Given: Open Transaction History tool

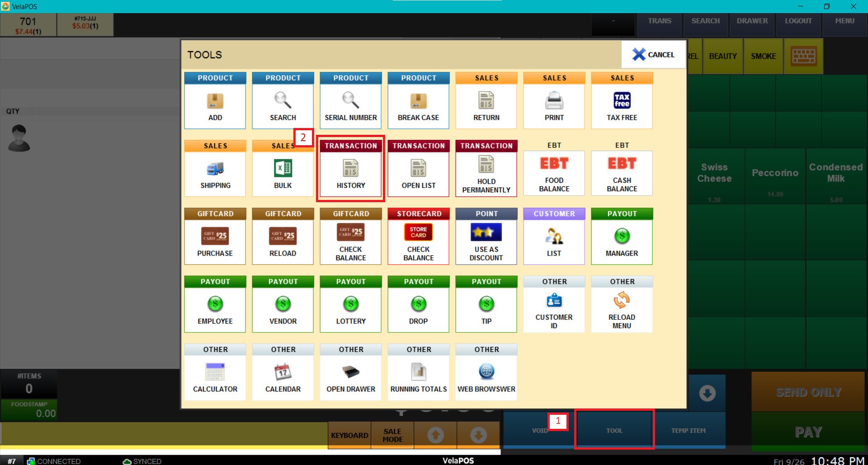Looking at the screenshot, I should 350,169.
